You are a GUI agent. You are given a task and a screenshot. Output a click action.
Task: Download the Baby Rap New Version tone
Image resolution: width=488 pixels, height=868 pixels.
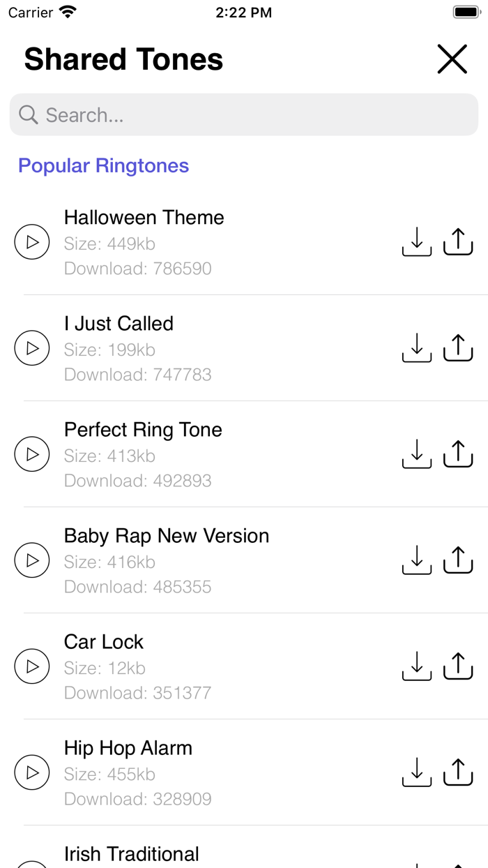(416, 560)
